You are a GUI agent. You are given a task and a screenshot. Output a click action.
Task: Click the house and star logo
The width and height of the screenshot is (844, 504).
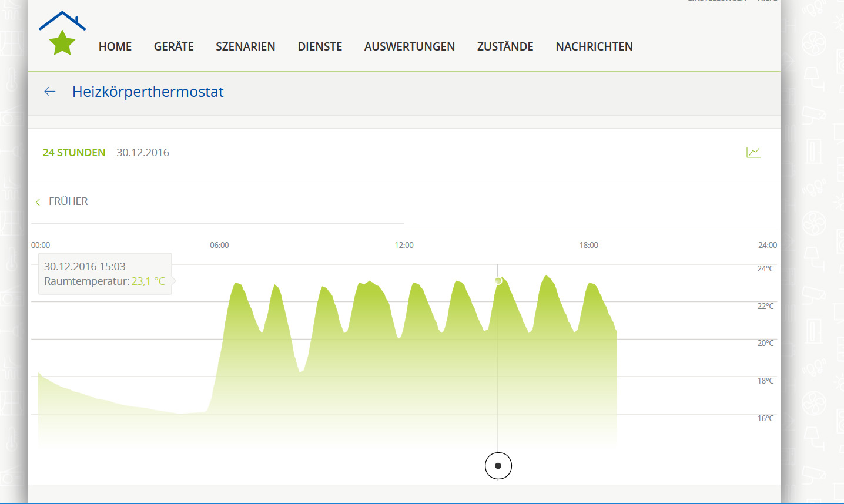pyautogui.click(x=62, y=34)
